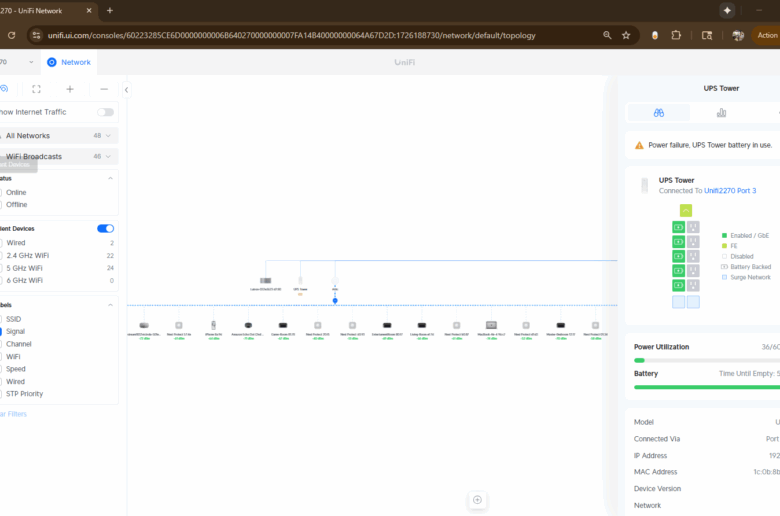
Task: Zoom out with the minus icon
Action: tap(104, 89)
